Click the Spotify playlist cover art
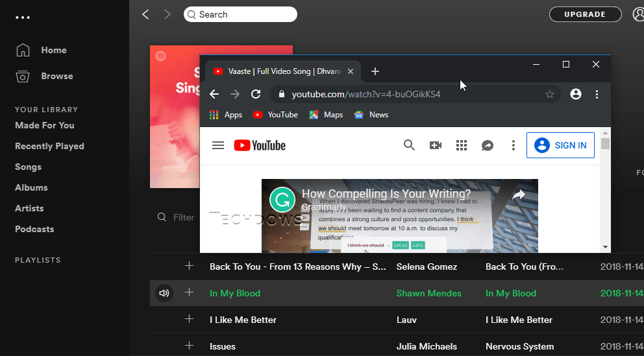 click(x=175, y=117)
